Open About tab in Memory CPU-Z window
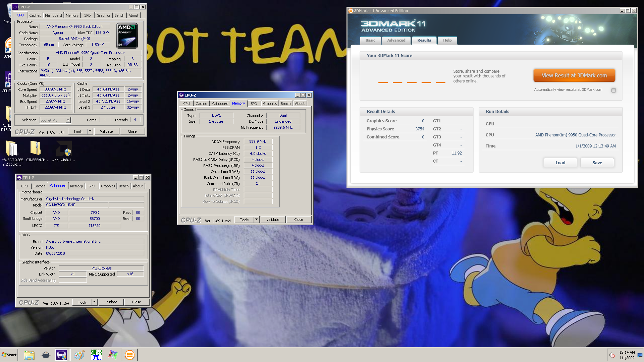The height and width of the screenshot is (362, 644). (x=300, y=104)
